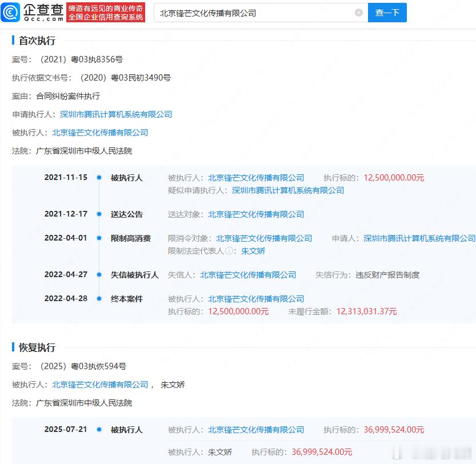Focus the company name search field

261,13
